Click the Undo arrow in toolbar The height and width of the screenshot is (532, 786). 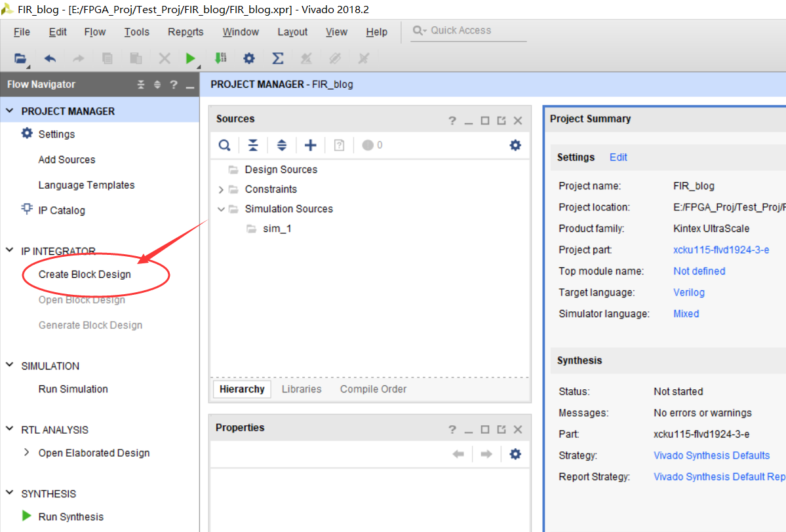pos(50,58)
